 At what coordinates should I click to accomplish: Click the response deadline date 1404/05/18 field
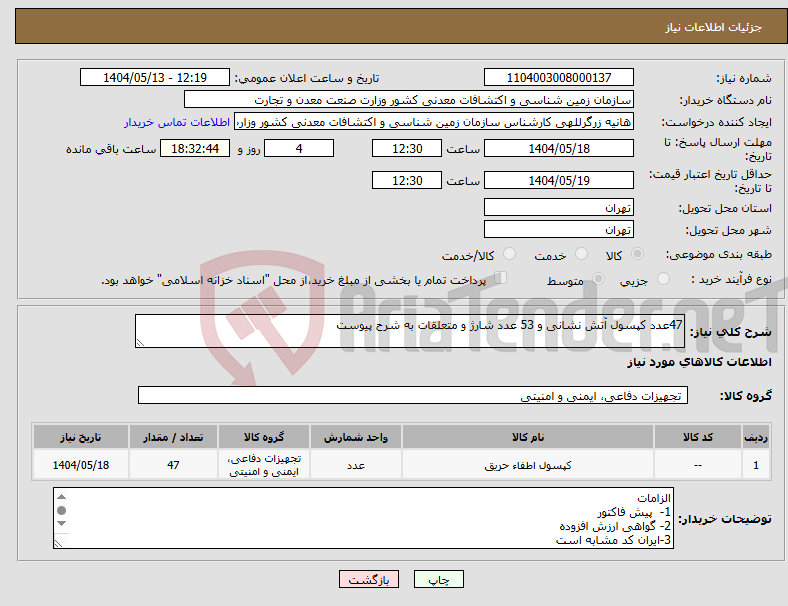click(x=558, y=149)
